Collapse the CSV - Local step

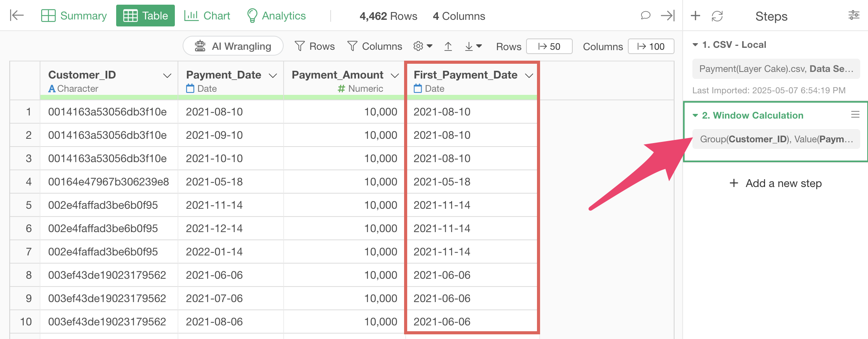(x=695, y=45)
